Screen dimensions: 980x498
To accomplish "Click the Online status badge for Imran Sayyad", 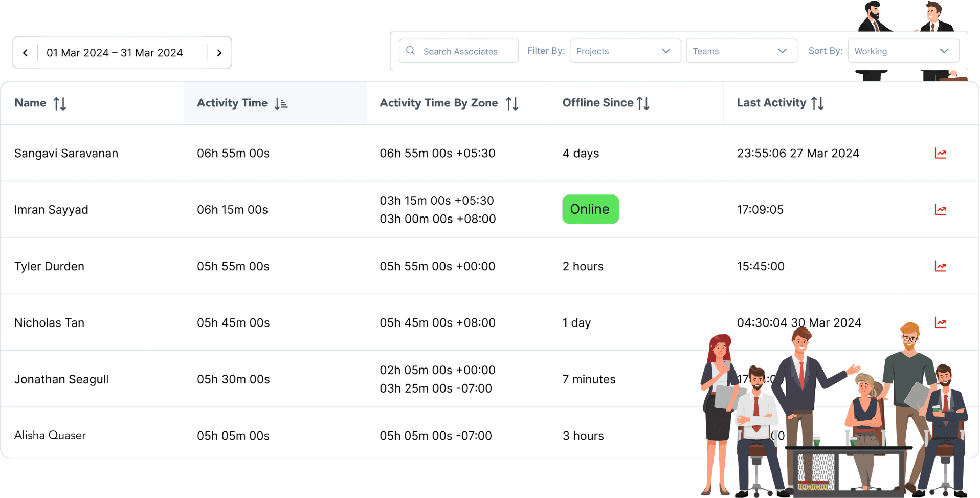I will pyautogui.click(x=590, y=209).
